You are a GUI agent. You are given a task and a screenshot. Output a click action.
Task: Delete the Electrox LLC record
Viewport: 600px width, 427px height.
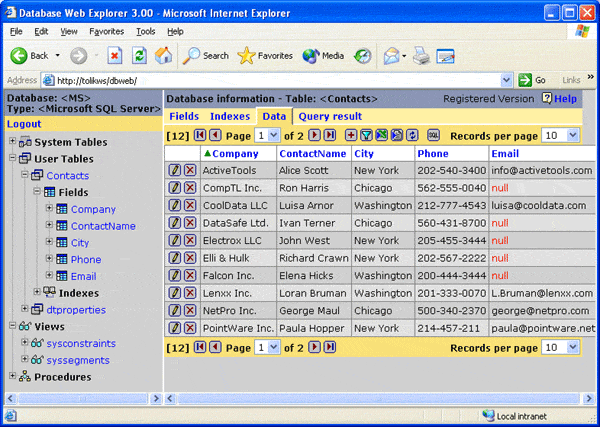190,240
